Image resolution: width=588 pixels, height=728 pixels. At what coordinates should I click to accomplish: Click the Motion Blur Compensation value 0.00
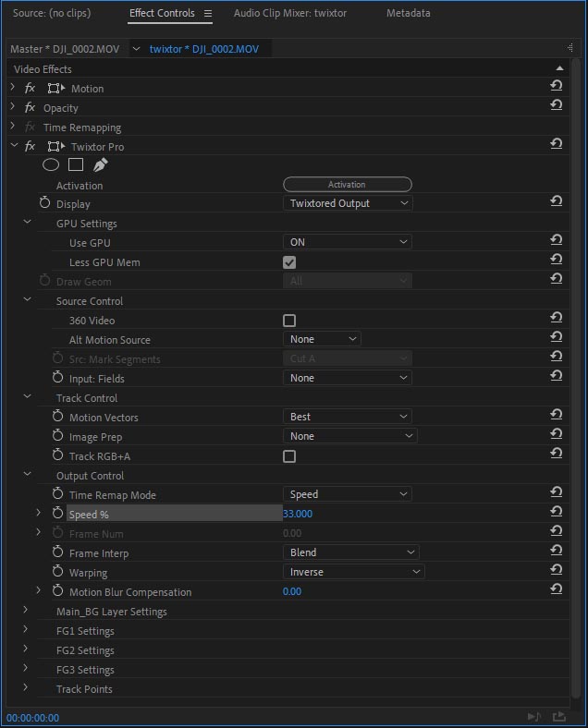tap(292, 591)
